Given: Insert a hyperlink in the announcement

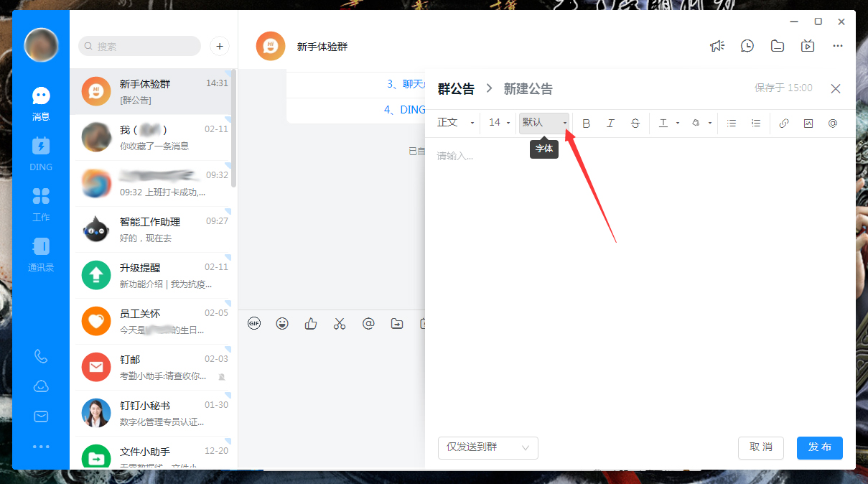Looking at the screenshot, I should (x=784, y=123).
